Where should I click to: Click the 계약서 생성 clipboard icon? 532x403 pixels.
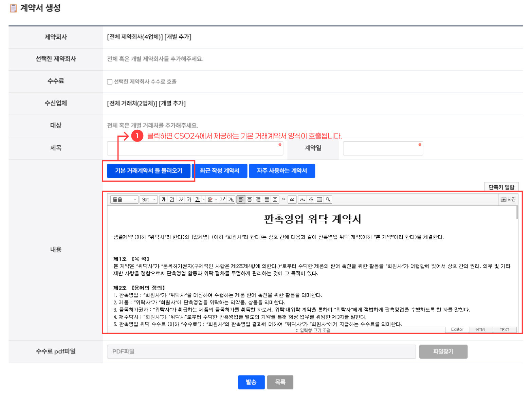point(13,8)
